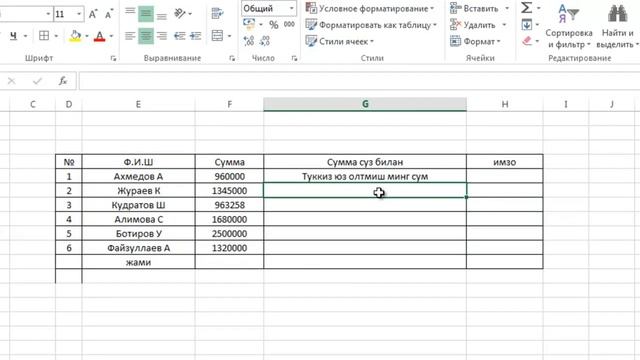Apply percent number style
The height and width of the screenshot is (360, 640).
273,25
